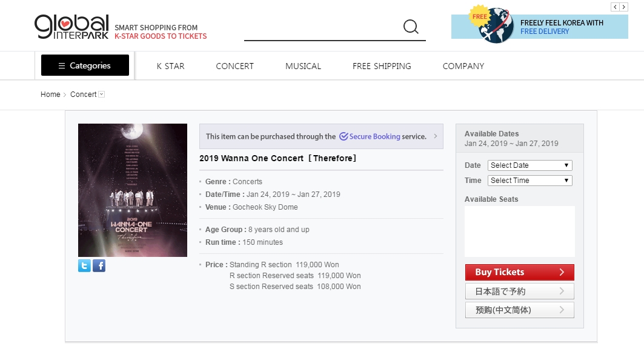Image resolution: width=644 pixels, height=346 pixels.
Task: Go to next banner with right arrow
Action: (624, 7)
